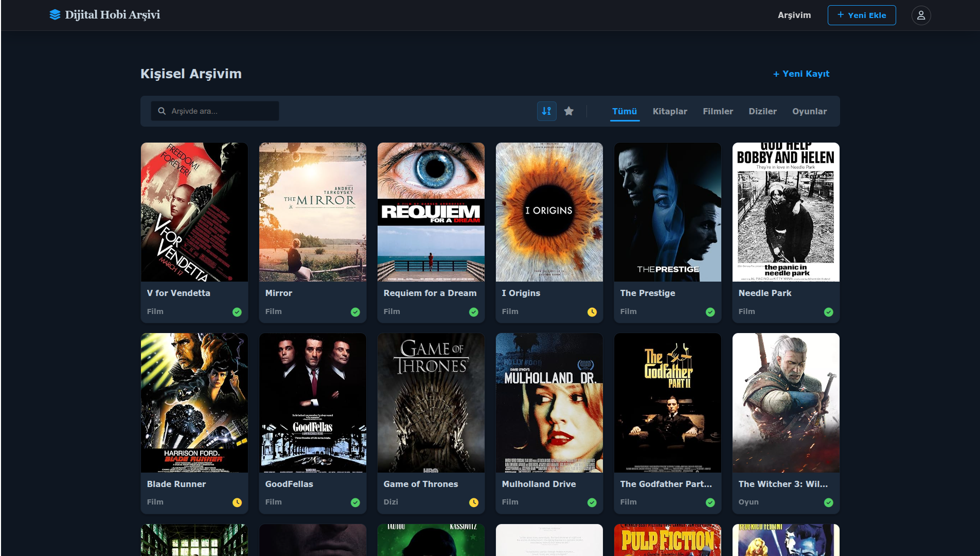Viewport: 980px width, 556px height.
Task: Select the Diziler tab
Action: coord(762,111)
